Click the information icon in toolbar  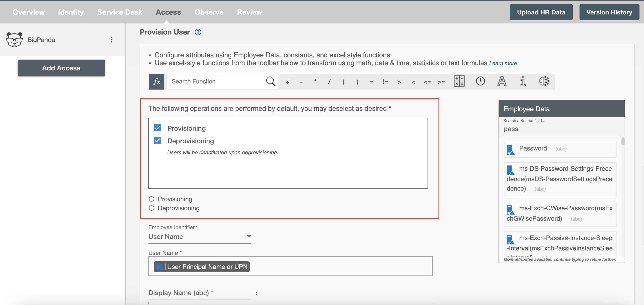tap(522, 81)
